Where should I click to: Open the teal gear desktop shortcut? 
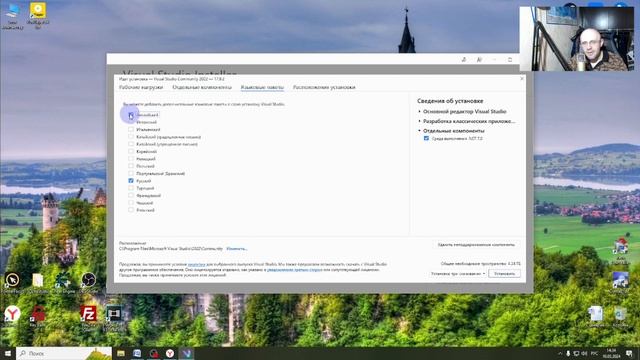tap(63, 283)
